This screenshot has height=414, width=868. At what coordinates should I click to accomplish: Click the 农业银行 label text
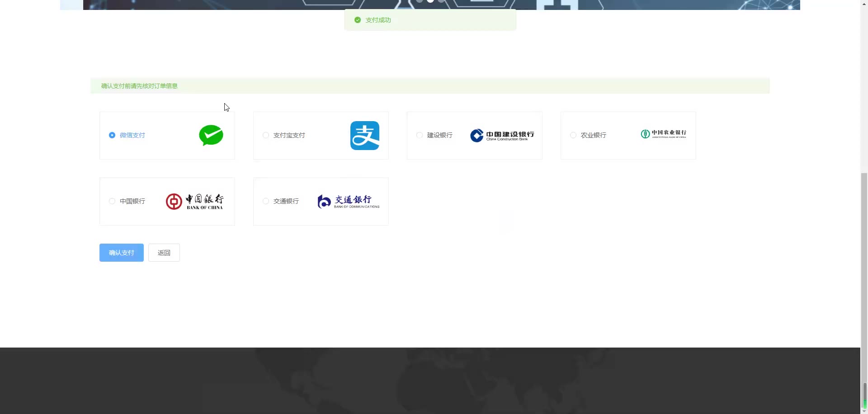(x=594, y=135)
